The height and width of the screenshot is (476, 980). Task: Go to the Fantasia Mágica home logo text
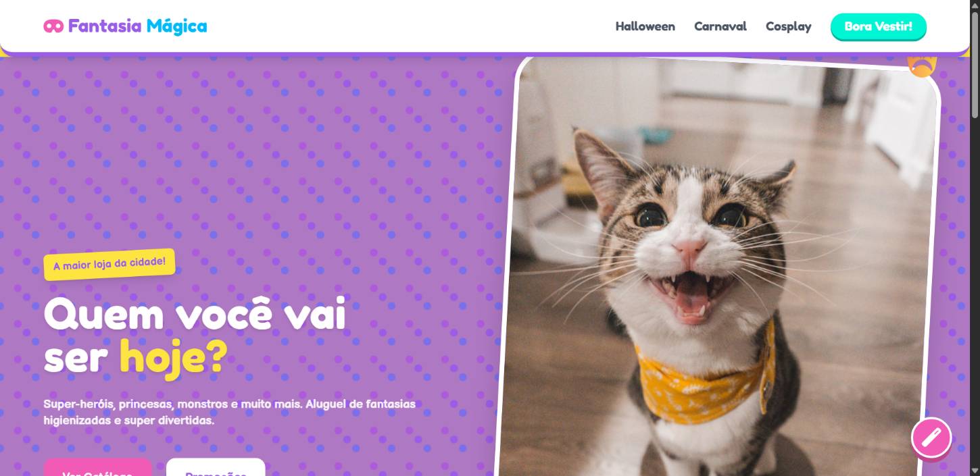[x=137, y=26]
